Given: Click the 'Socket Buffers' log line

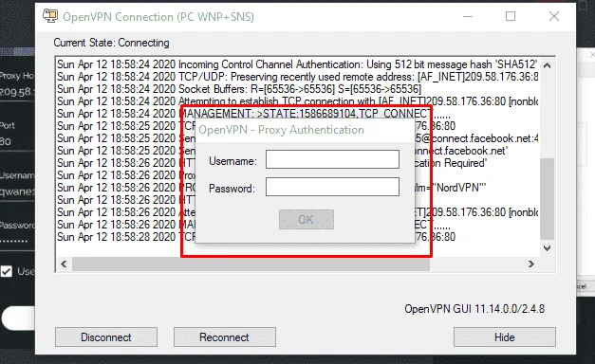Looking at the screenshot, I should click(239, 89).
